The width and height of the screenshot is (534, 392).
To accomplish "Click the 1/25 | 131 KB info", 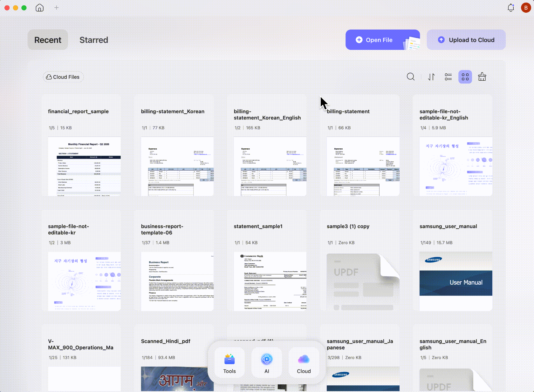I will pyautogui.click(x=63, y=358).
